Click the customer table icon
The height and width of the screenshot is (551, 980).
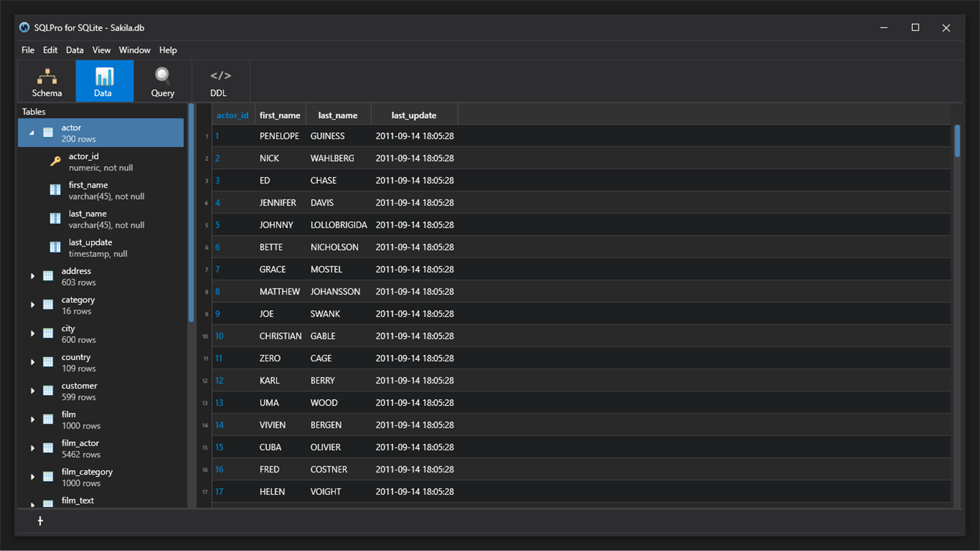coord(48,391)
